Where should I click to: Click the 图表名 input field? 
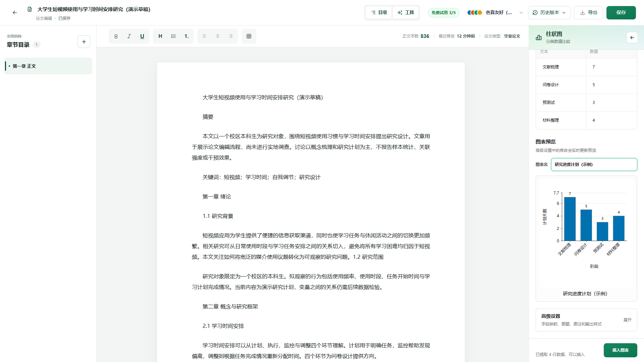click(594, 165)
